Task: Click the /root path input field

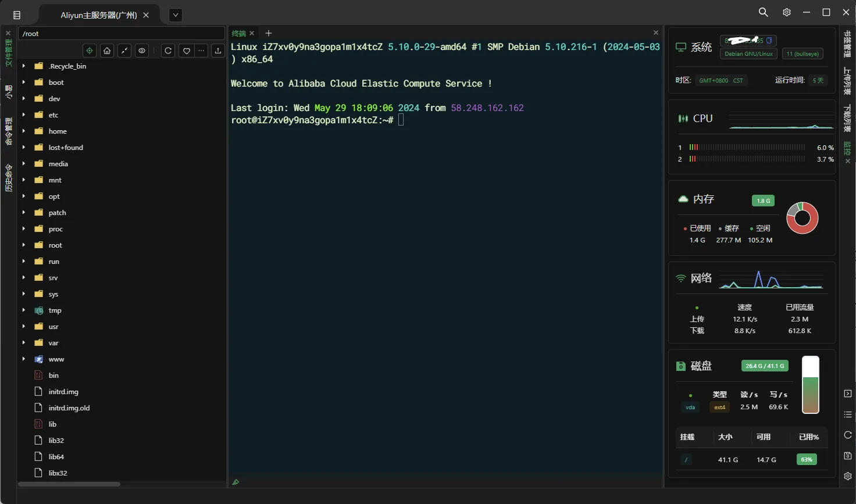Action: click(121, 34)
